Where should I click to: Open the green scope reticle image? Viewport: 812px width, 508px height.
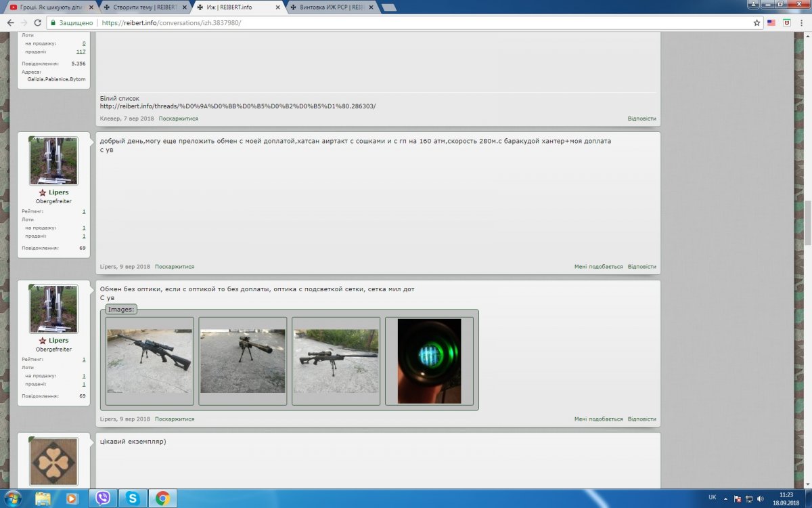click(429, 361)
